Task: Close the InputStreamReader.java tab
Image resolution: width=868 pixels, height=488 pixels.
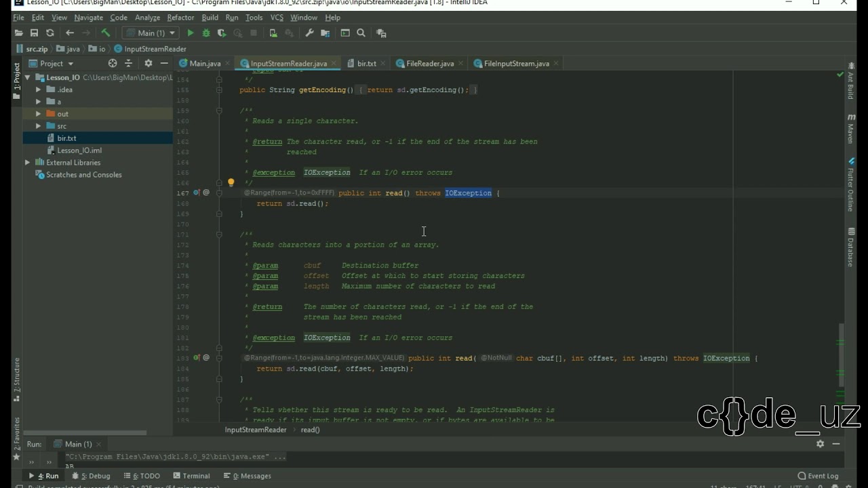Action: pos(334,64)
